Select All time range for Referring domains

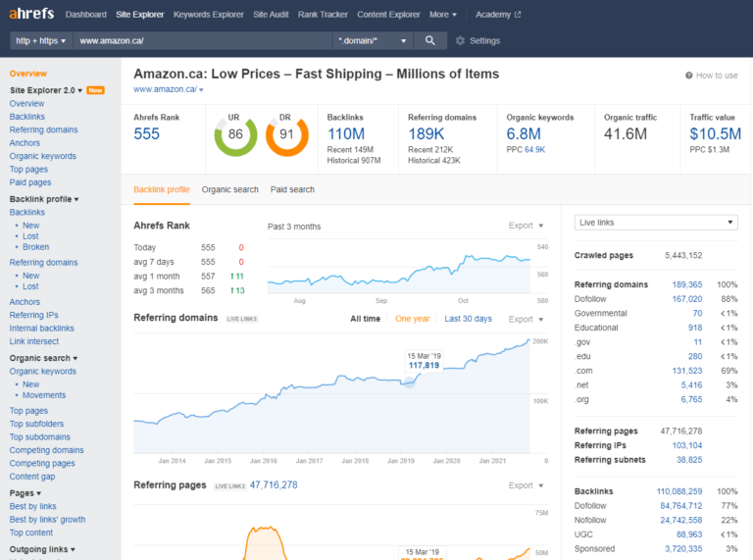pyautogui.click(x=367, y=319)
